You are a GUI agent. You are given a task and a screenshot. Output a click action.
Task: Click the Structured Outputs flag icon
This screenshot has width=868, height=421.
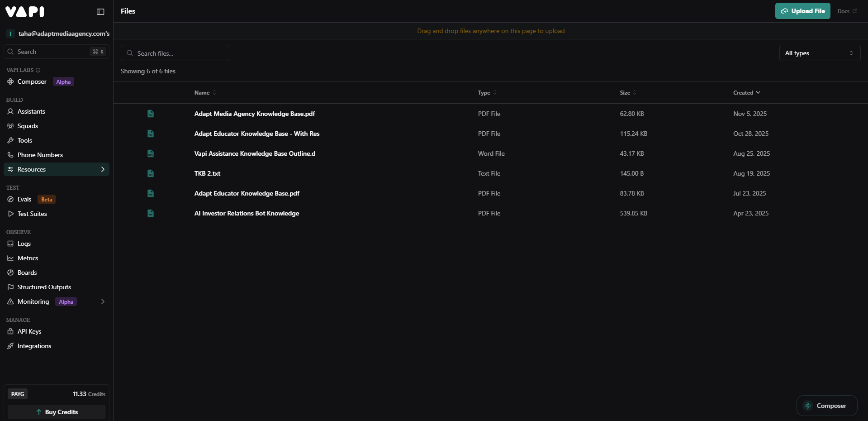[10, 287]
